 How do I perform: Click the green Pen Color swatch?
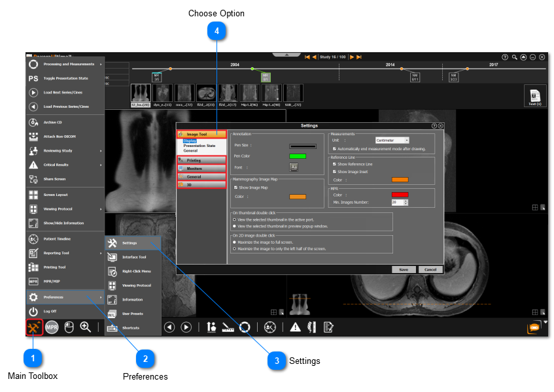[x=298, y=156]
